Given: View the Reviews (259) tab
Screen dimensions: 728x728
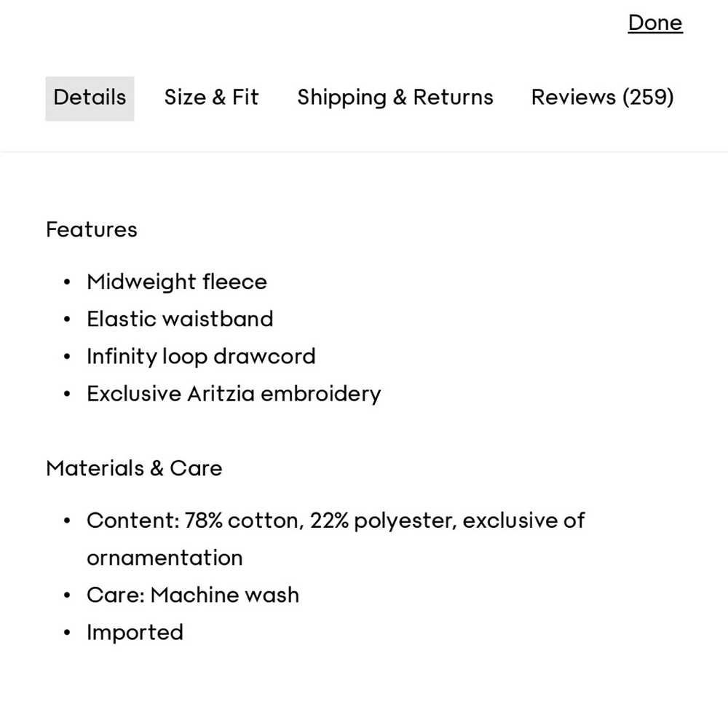Looking at the screenshot, I should tap(602, 98).
